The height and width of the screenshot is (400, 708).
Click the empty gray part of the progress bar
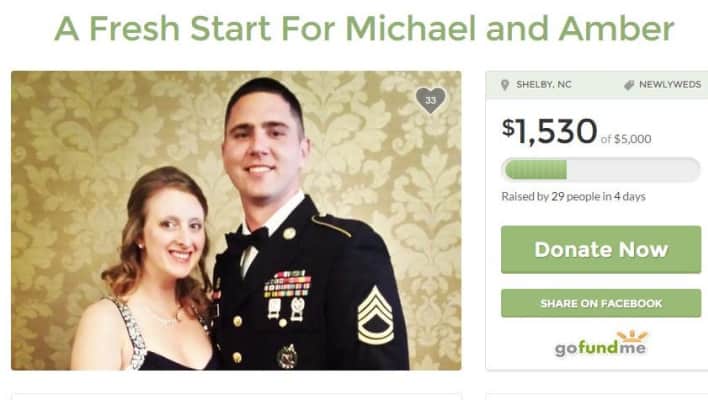pos(633,170)
